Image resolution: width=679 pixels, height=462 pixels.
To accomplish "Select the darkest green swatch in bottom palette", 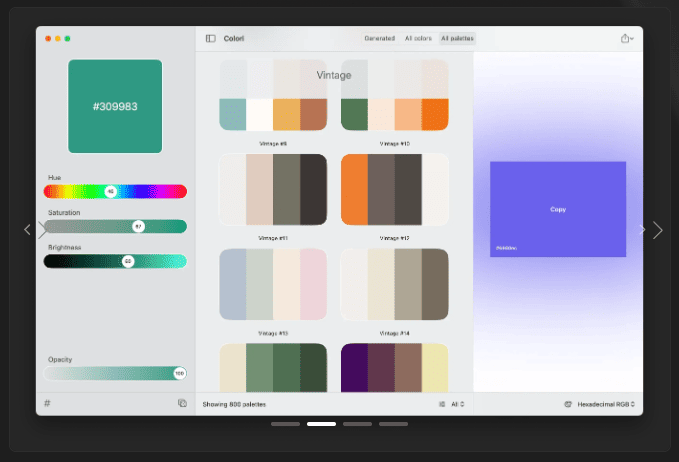I will click(x=314, y=368).
